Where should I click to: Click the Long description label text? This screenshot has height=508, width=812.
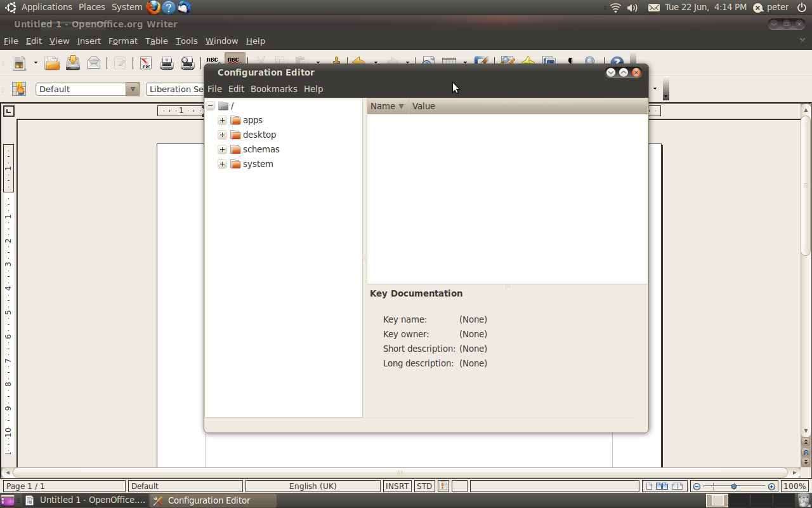(x=418, y=363)
